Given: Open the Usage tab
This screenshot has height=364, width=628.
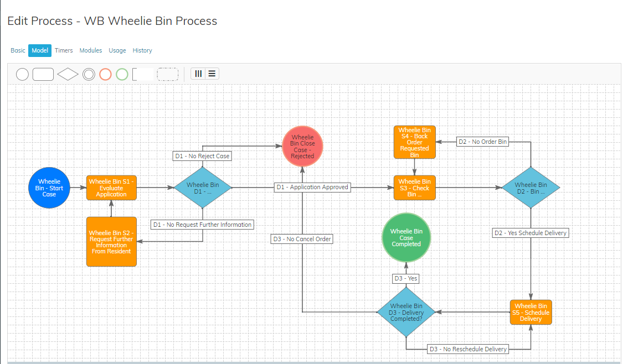Looking at the screenshot, I should tap(117, 50).
